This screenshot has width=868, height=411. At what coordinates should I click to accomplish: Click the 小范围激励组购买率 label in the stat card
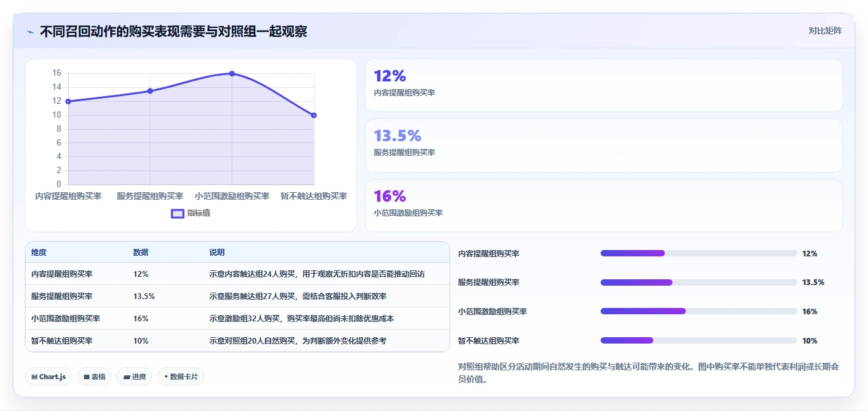point(408,213)
